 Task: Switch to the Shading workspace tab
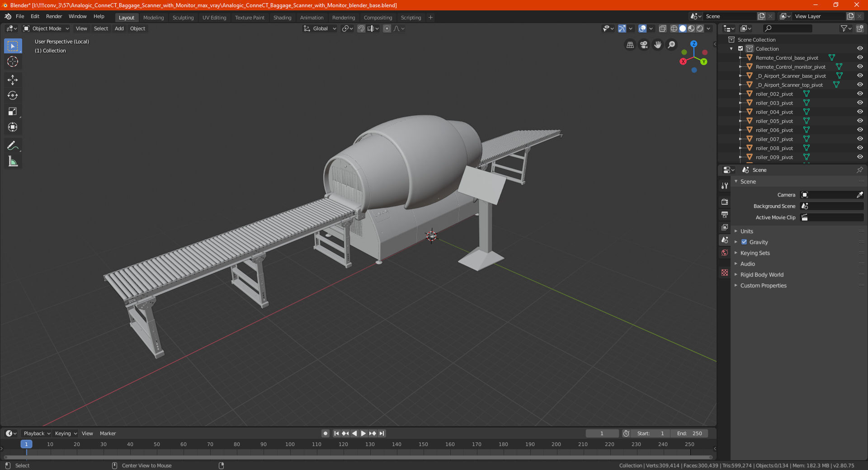point(282,18)
